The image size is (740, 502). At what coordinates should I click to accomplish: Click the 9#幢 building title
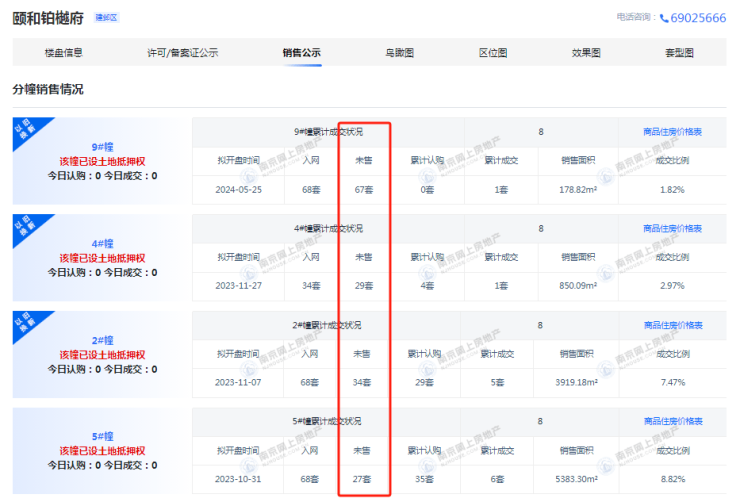102,147
